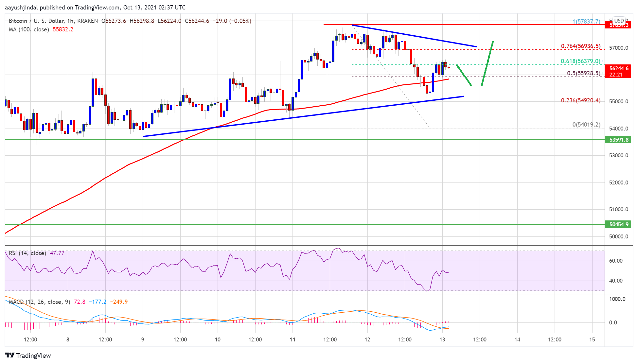Click the TradingView logo icon

click(9, 355)
